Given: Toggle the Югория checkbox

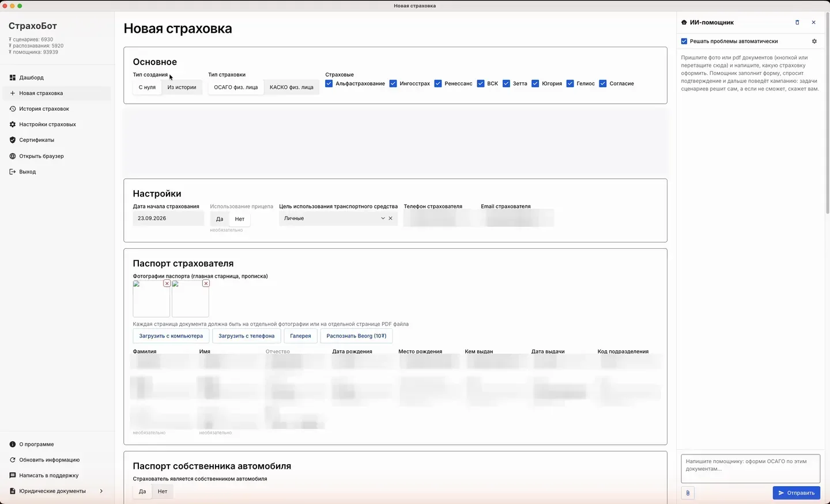Looking at the screenshot, I should (x=535, y=84).
